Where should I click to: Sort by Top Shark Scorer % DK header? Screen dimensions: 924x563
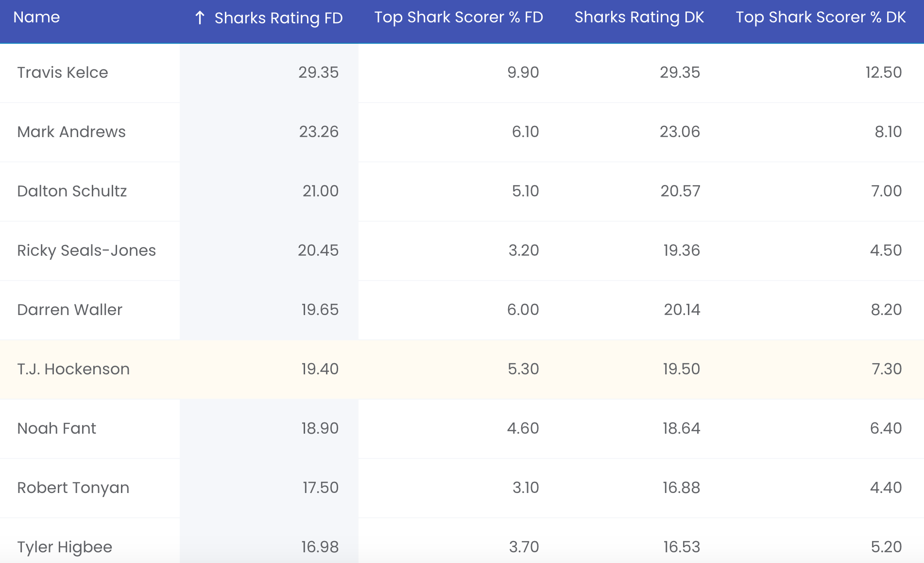(820, 18)
